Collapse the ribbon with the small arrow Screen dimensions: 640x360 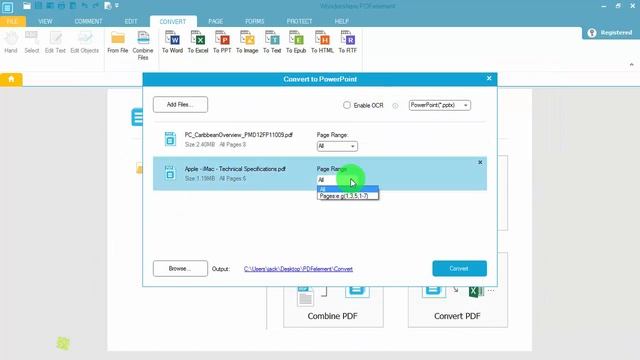tap(631, 64)
